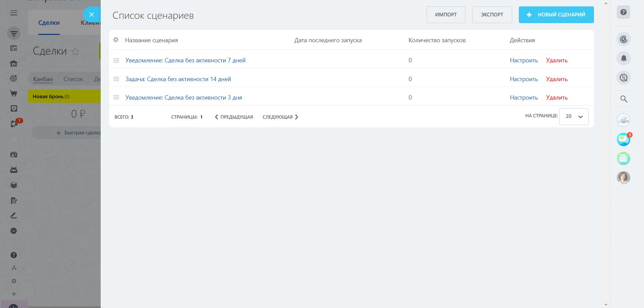Screen dimensions: 644x308
Task: Click Удалить for the 14 days task
Action: pos(556,79)
